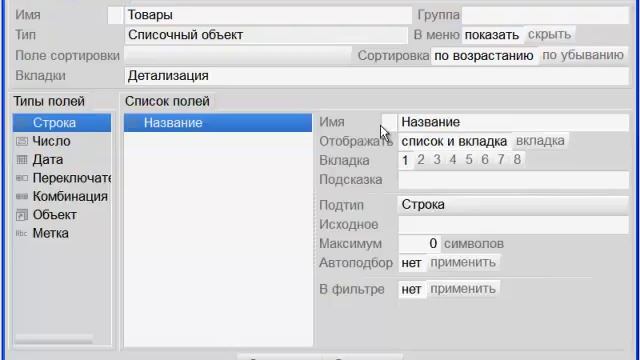
Task: Set В фильтре to нет
Action: pos(411,289)
